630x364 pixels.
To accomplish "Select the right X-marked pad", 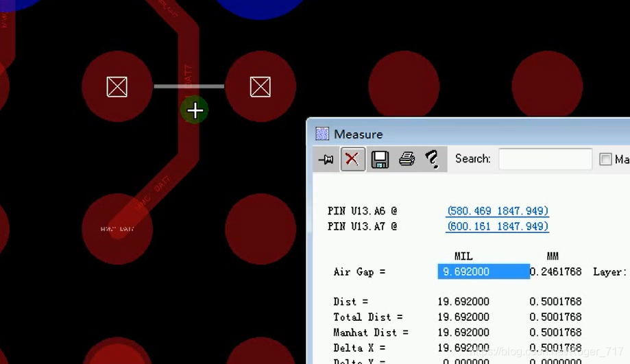I will (x=260, y=87).
